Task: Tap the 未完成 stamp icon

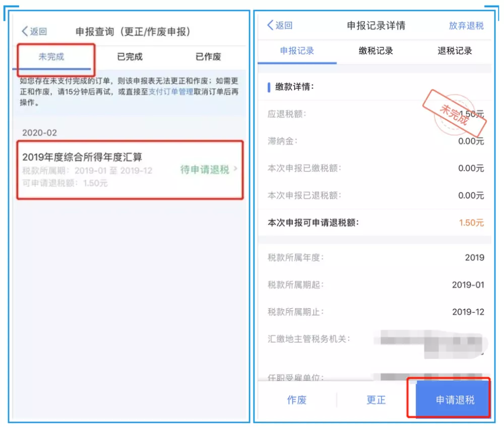Action: 454,113
